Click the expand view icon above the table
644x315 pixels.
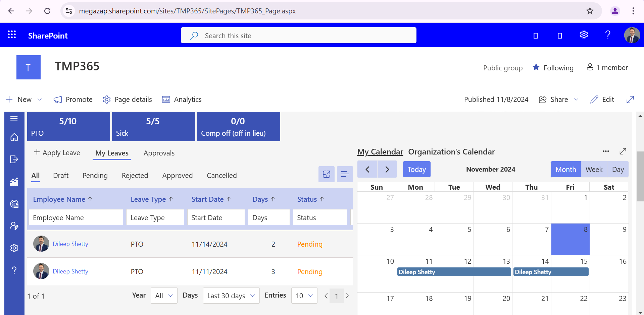pos(327,174)
